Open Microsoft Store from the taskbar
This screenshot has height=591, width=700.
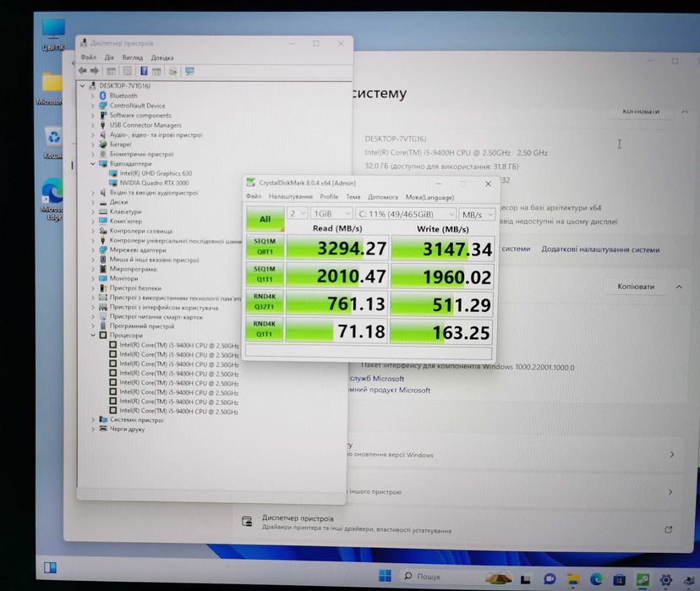coord(619,580)
